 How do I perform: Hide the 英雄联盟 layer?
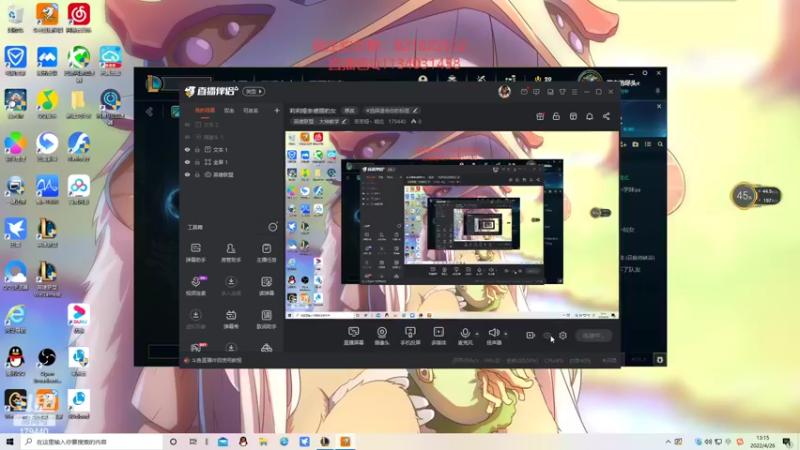[x=187, y=174]
